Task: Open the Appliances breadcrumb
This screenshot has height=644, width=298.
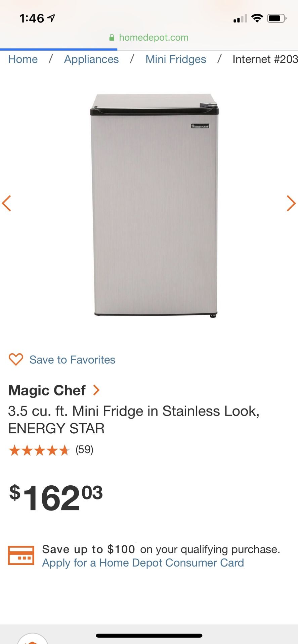Action: (91, 59)
